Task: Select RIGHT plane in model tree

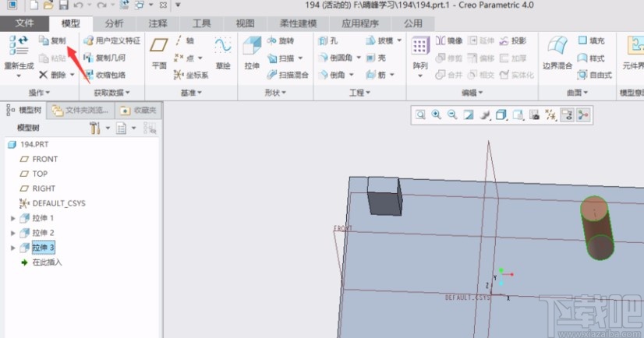Action: pyautogui.click(x=37, y=188)
